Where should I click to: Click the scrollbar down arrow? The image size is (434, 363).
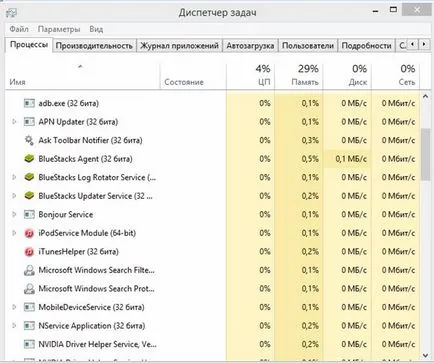tap(425, 356)
